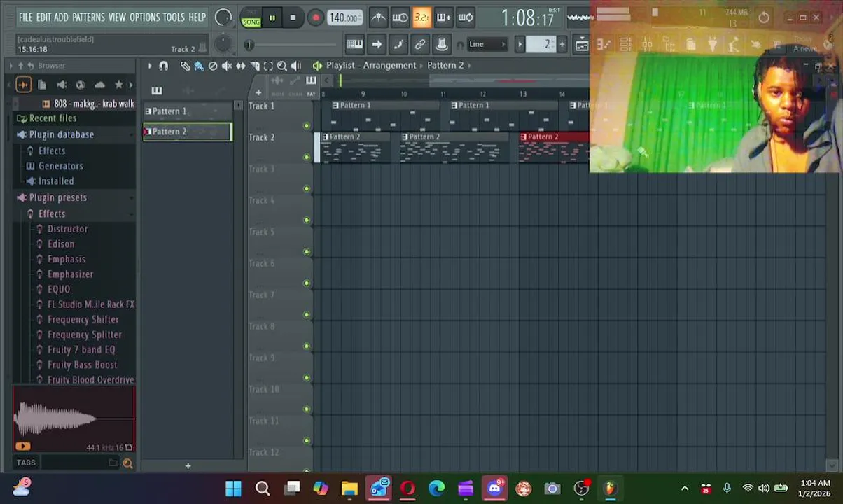The image size is (843, 504).
Task: Adjust the main volume knob
Action: (223, 18)
